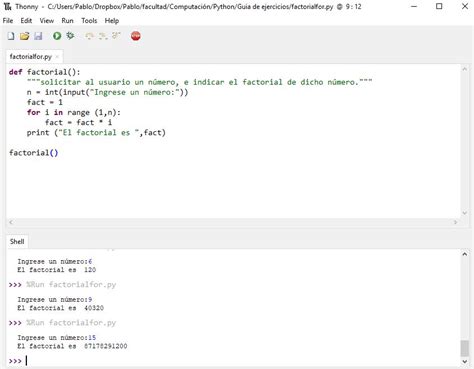The image size is (474, 369).
Task: Click the 'fact = 1' code line
Action: (x=45, y=102)
